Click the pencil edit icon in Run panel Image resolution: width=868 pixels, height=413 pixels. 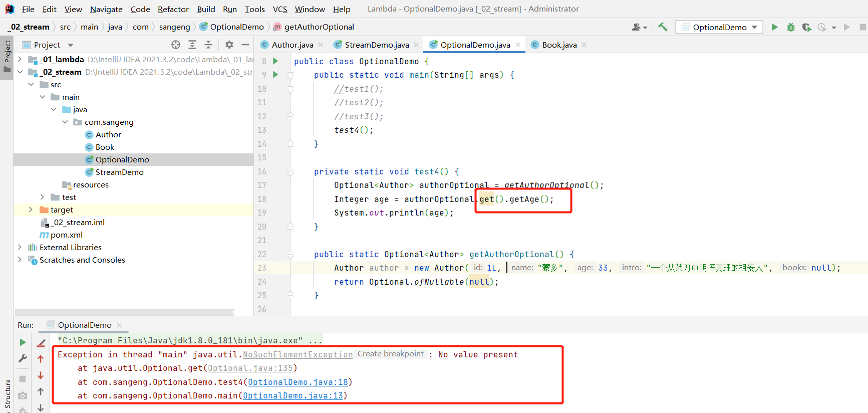pyautogui.click(x=41, y=343)
